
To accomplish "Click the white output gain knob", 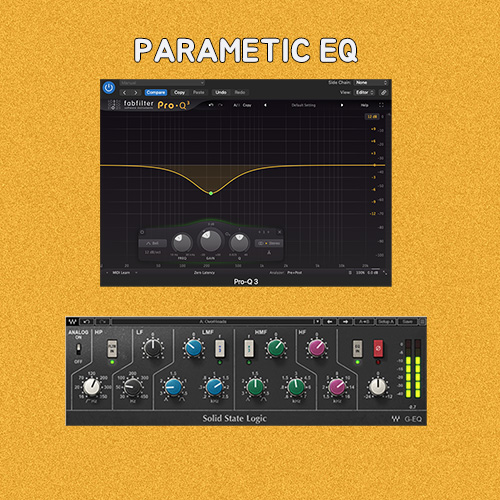I will pyautogui.click(x=378, y=387).
